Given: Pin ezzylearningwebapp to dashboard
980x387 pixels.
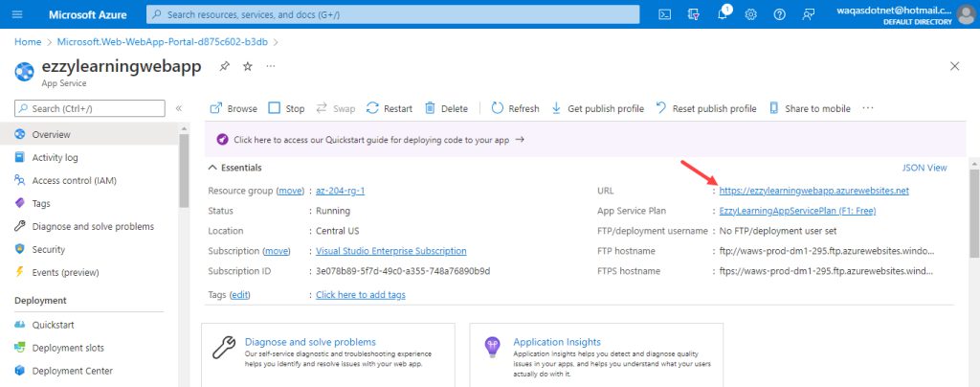Looking at the screenshot, I should (224, 66).
